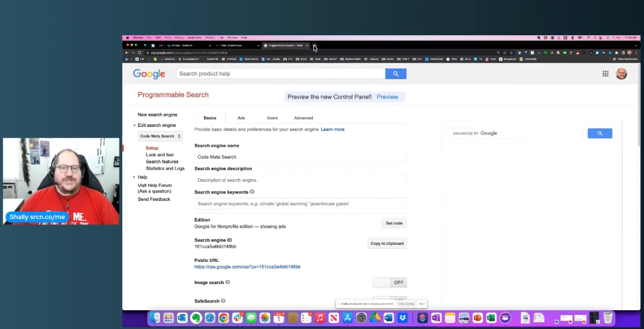Click the Google logo

[x=149, y=74]
